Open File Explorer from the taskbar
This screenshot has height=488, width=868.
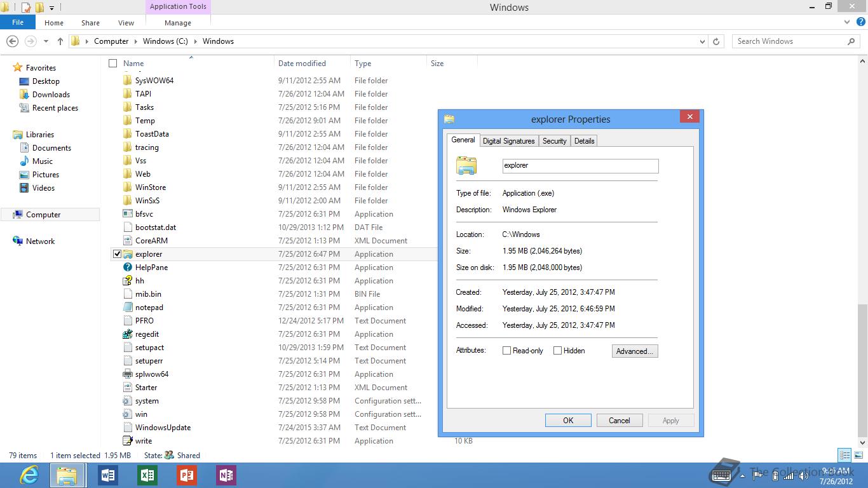(67, 475)
